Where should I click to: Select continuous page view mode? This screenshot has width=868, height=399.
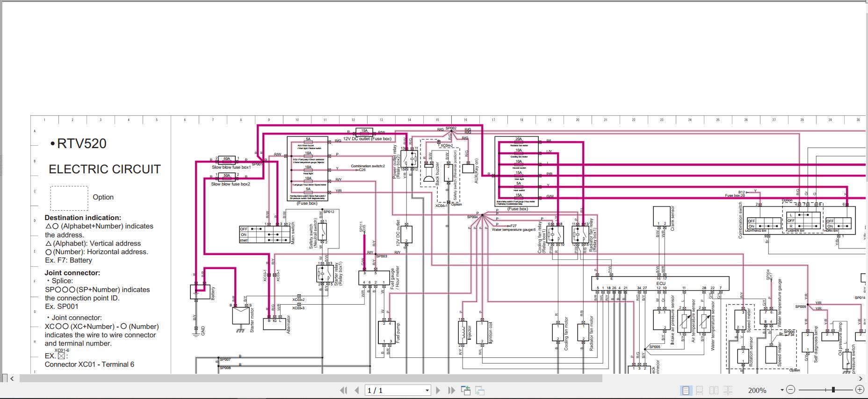click(700, 390)
